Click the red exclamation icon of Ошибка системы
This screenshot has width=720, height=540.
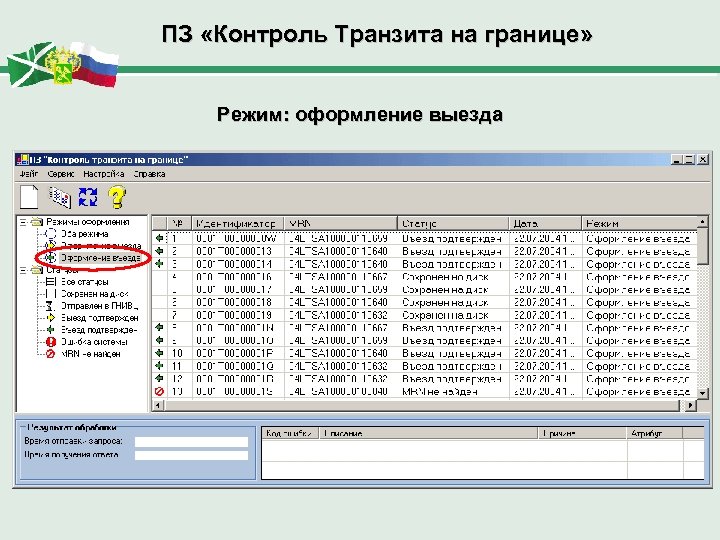(x=51, y=342)
